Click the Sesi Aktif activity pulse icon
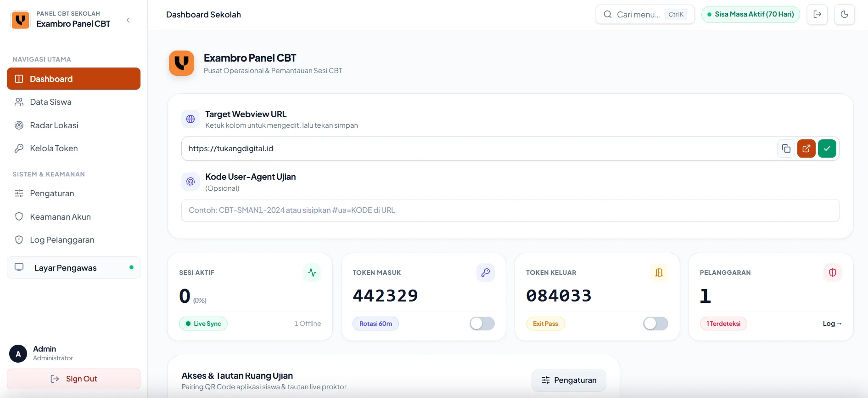The image size is (868, 398). point(312,273)
